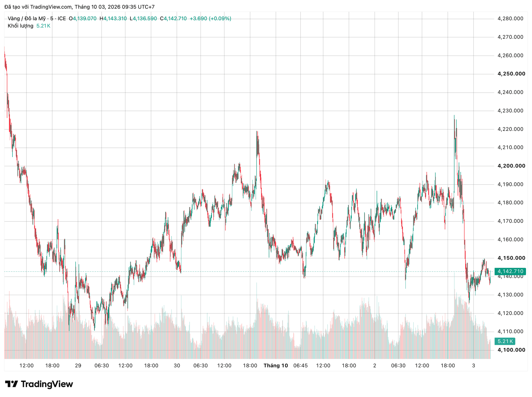The width and height of the screenshot is (532, 397).
Task: Click the 4,250.000 price axis label
Action: pos(511,74)
